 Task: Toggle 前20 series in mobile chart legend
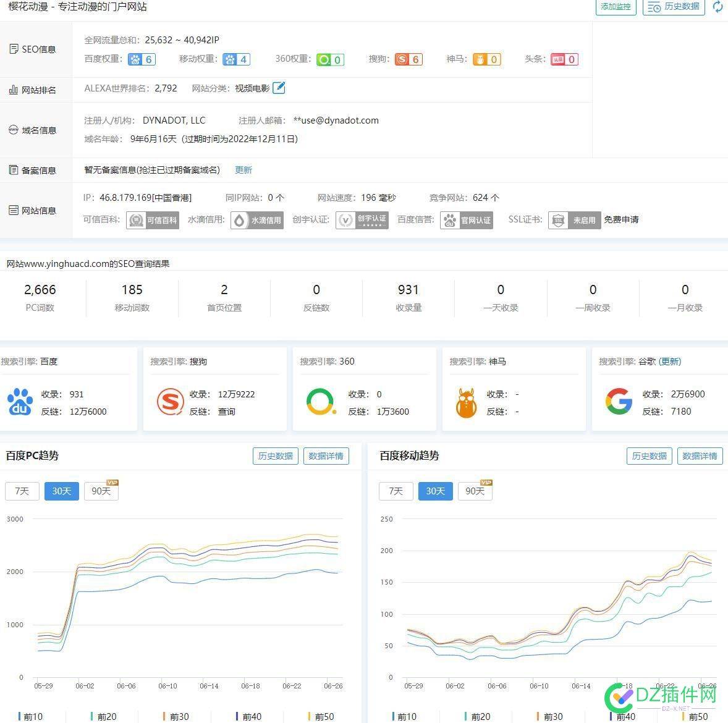click(x=477, y=716)
